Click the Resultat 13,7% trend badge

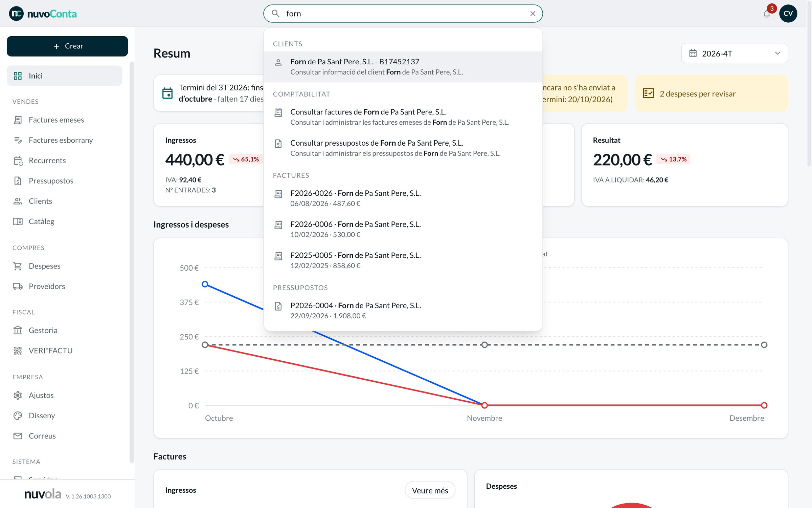(673, 159)
